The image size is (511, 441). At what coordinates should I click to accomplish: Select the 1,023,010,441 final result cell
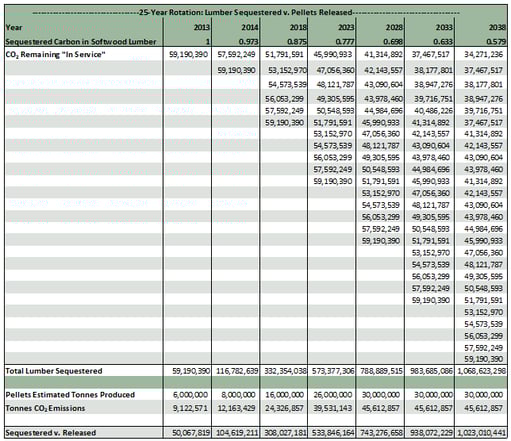click(481, 433)
